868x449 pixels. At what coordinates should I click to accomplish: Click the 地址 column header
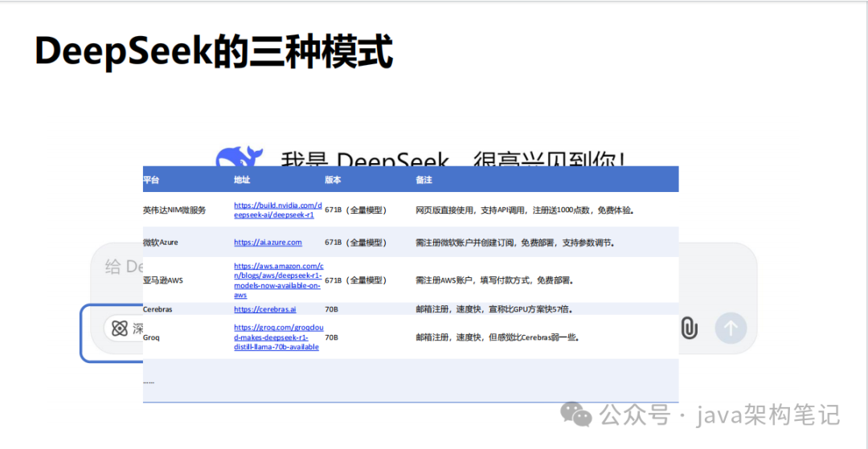(242, 180)
